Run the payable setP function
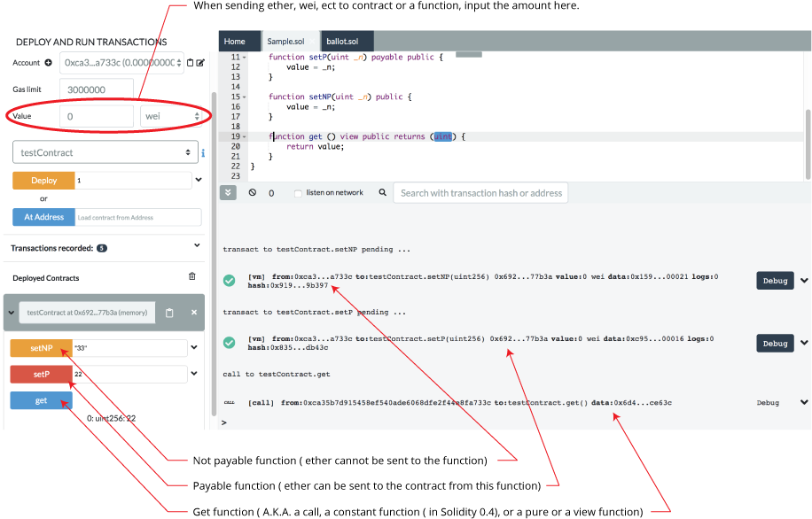Viewport: 812px width, 519px height. pos(42,374)
